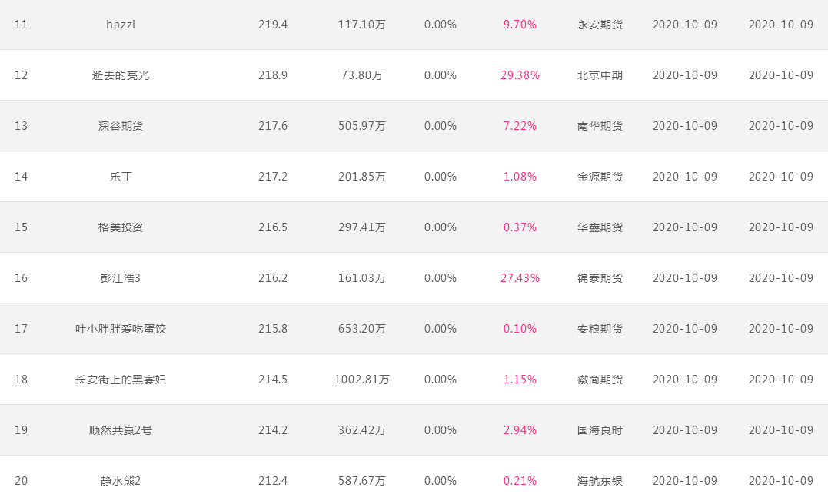828x504 pixels.
Task: Select the 逝去的亮光 account name
Action: 121,75
